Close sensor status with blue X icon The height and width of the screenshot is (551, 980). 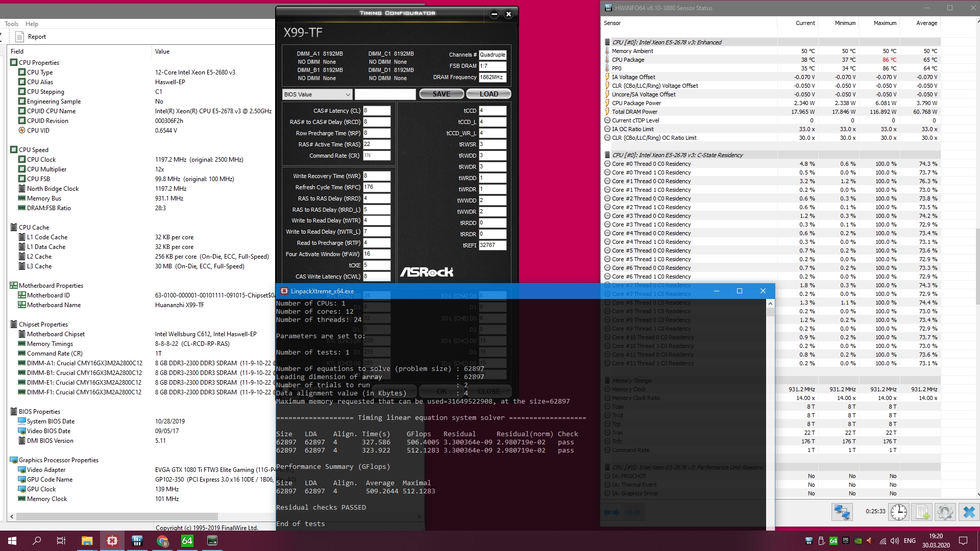[x=969, y=512]
